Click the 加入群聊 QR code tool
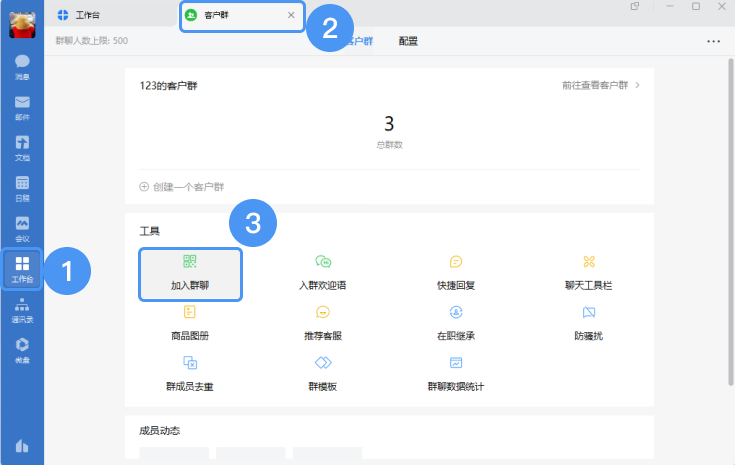 coord(190,272)
